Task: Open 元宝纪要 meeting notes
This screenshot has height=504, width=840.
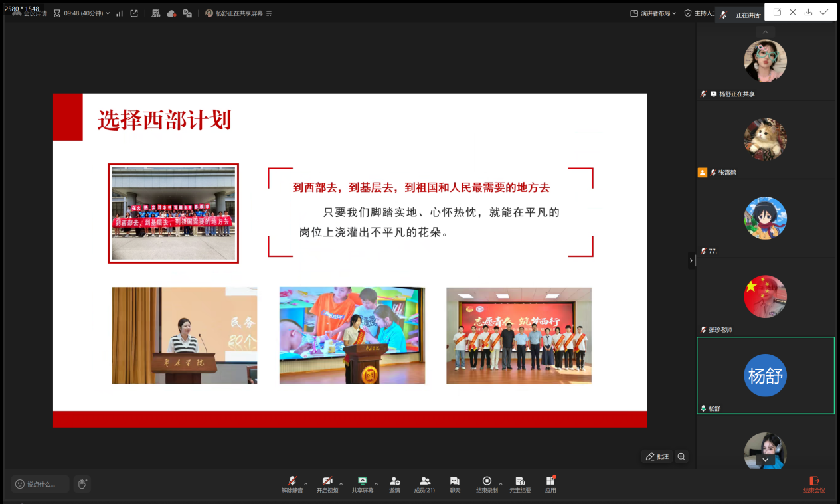Action: click(520, 484)
